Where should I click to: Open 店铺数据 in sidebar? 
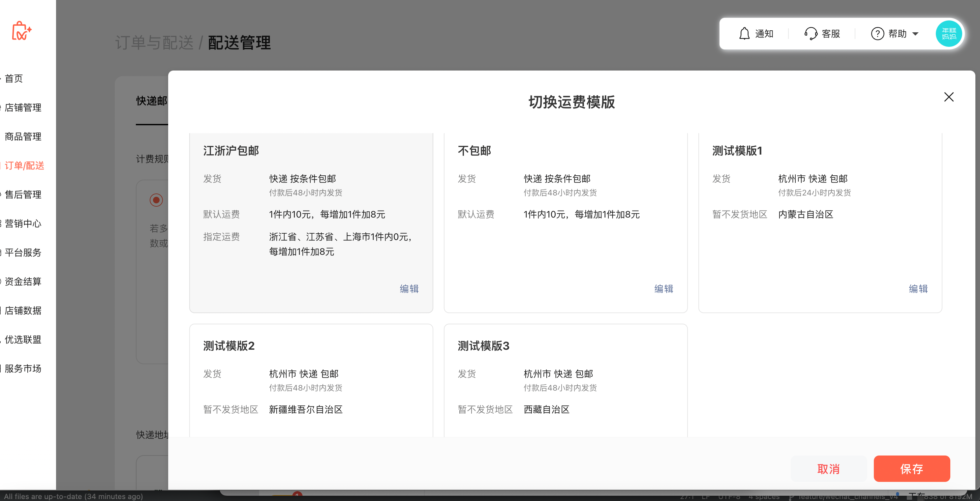[x=23, y=310]
